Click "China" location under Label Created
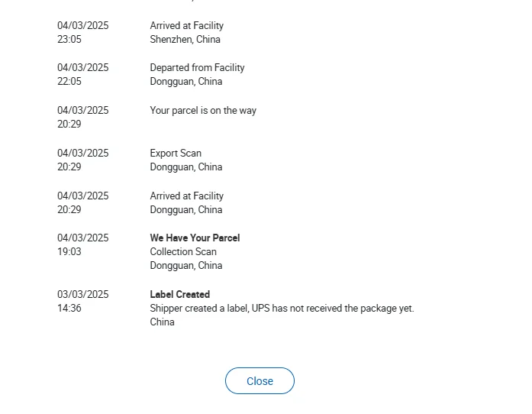 pos(162,322)
